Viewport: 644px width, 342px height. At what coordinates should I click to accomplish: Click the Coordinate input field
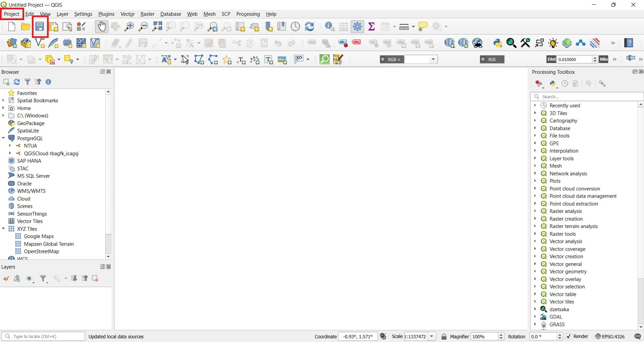tap(358, 336)
